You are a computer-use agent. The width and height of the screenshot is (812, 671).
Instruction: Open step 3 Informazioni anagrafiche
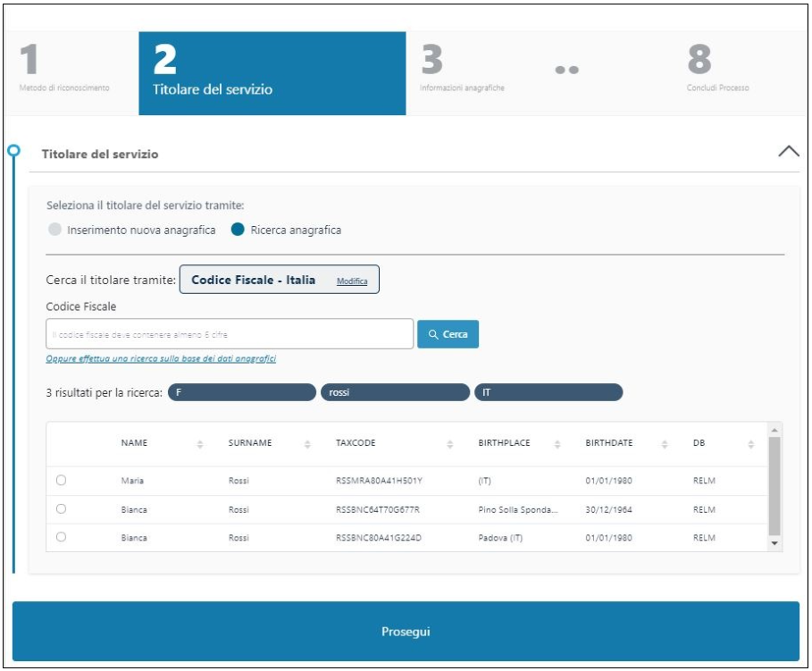[462, 71]
